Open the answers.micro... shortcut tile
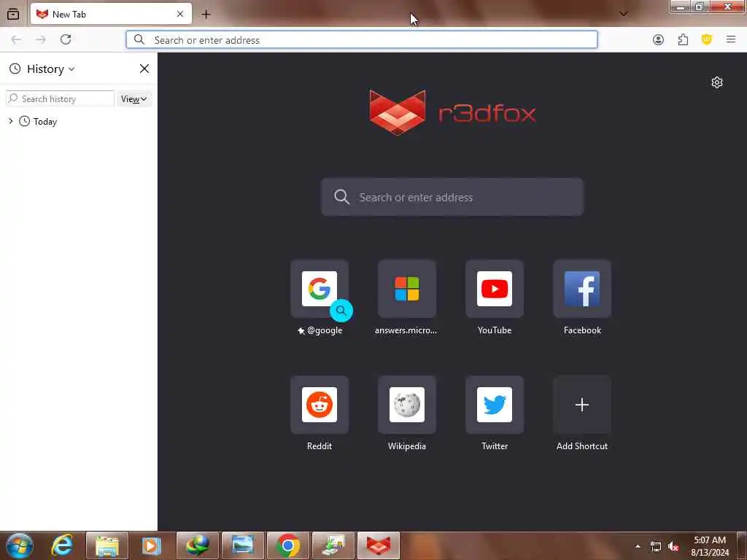The height and width of the screenshot is (560, 747). point(407,289)
